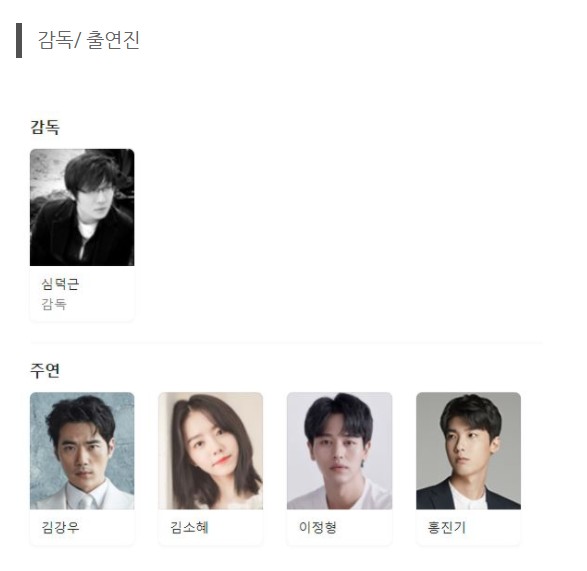Screen dimensions: 587x571
Task: Open actor 홍진기 photo thumbnail
Action: 468,451
